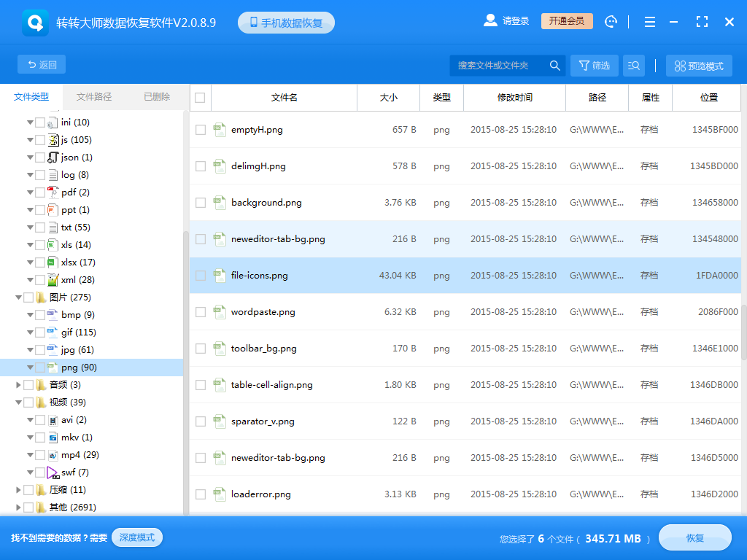Click the png file type icon beside file-icons.png
The width and height of the screenshot is (747, 560).
(220, 275)
